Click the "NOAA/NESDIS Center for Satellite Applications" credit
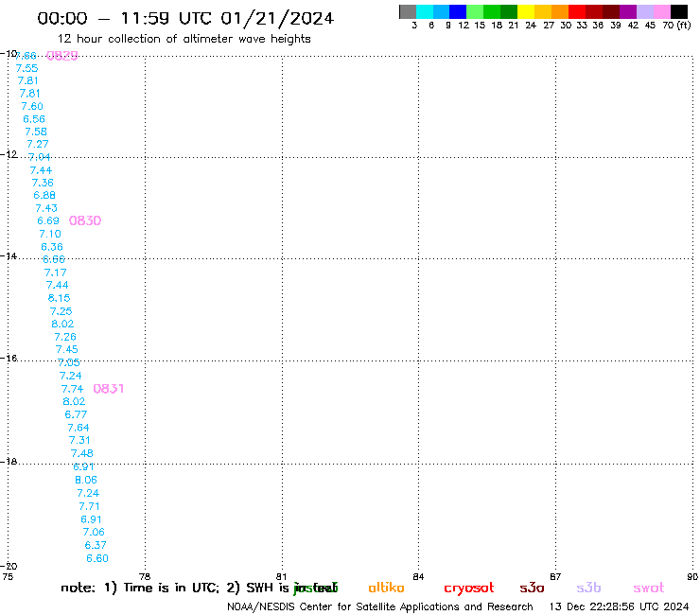700x615 pixels. [x=342, y=606]
